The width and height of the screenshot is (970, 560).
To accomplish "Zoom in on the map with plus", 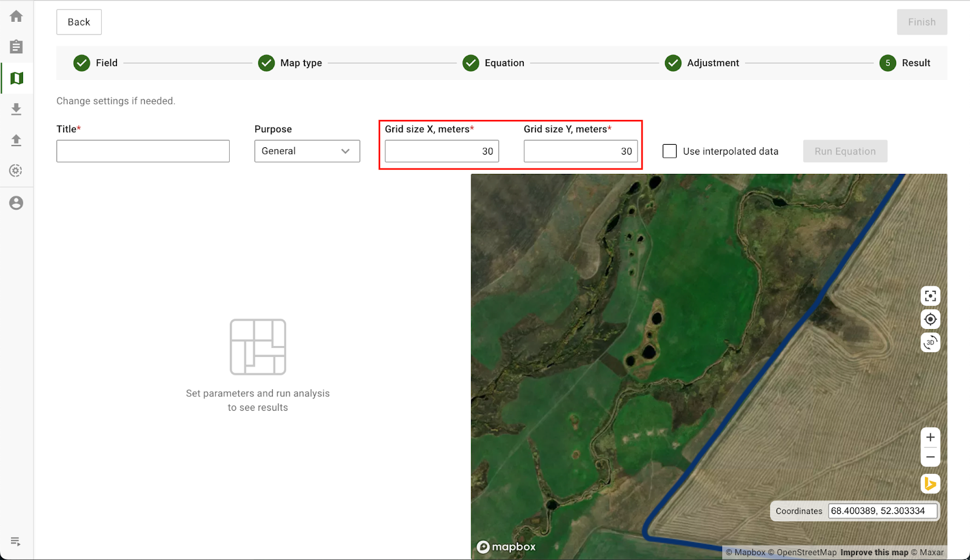I will pyautogui.click(x=930, y=437).
